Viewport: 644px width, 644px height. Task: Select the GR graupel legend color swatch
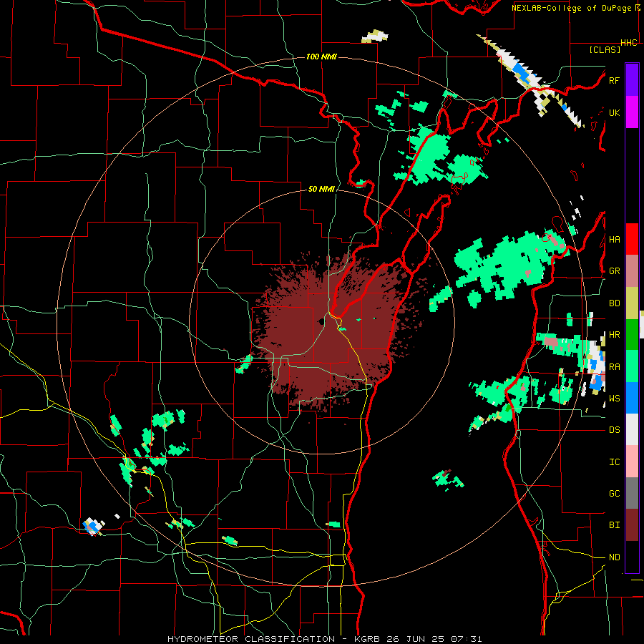(632, 271)
